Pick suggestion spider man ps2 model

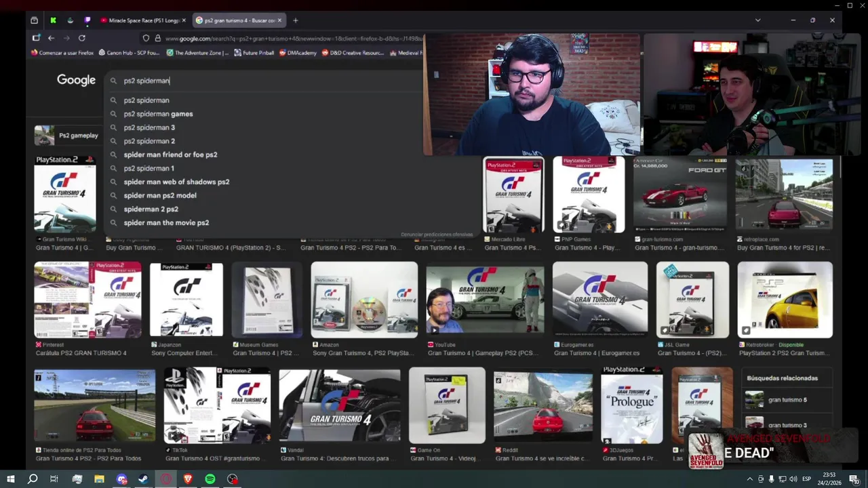[x=160, y=195]
